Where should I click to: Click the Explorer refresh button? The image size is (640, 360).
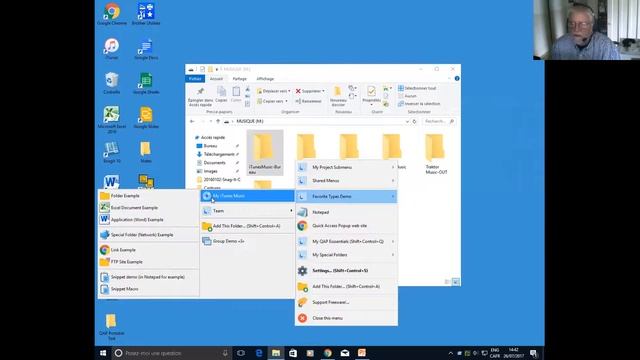pos(414,122)
